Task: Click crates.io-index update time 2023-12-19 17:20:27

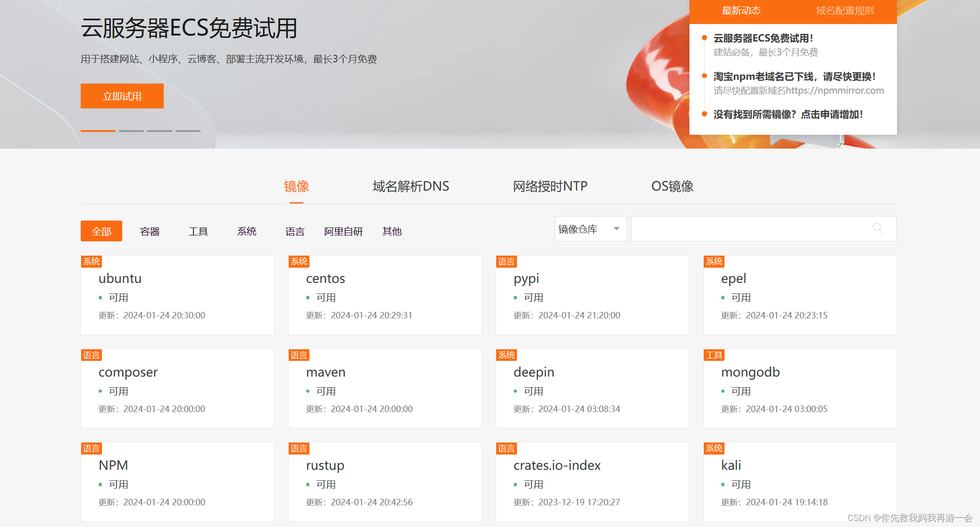Action: tap(579, 502)
